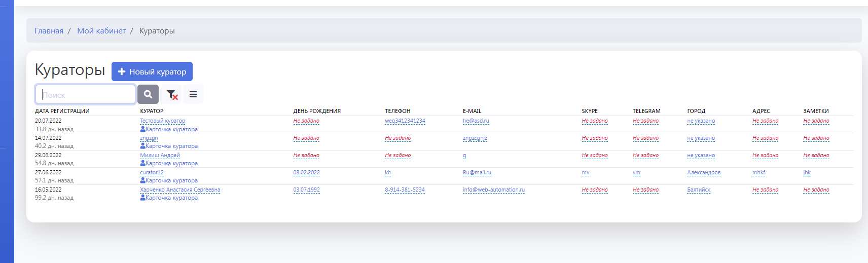Open Карточка куратора for curator12
Image resolution: width=868 pixels, height=263 pixels.
click(169, 180)
